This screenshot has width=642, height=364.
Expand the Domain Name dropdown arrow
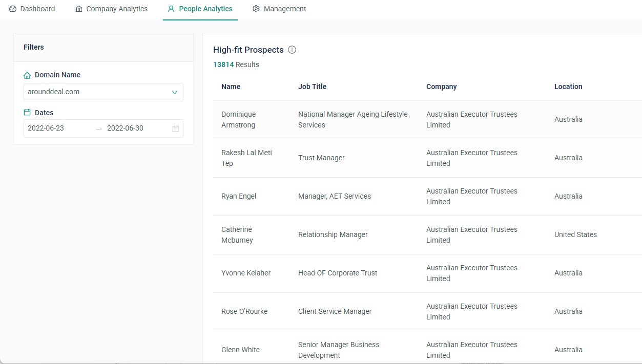click(x=174, y=93)
